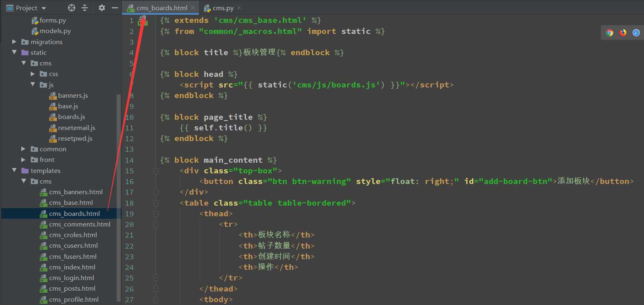This screenshot has width=644, height=305.
Task: Fold the div block on line 15
Action: [x=156, y=171]
